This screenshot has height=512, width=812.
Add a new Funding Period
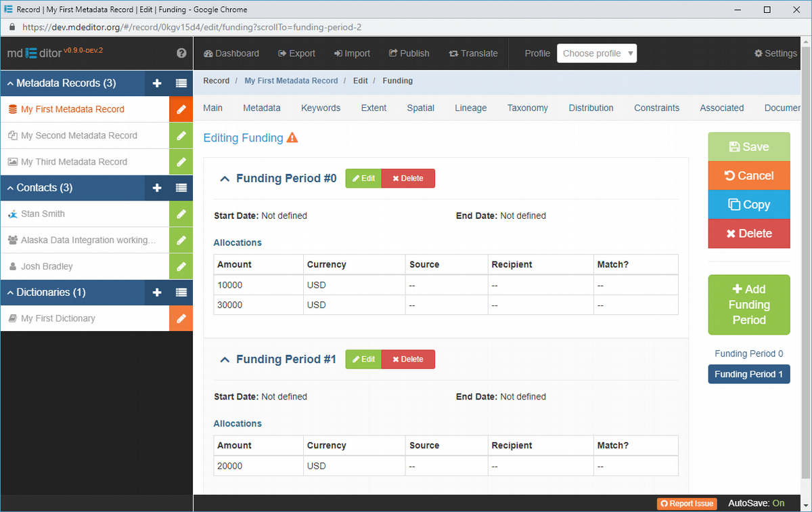click(x=749, y=305)
